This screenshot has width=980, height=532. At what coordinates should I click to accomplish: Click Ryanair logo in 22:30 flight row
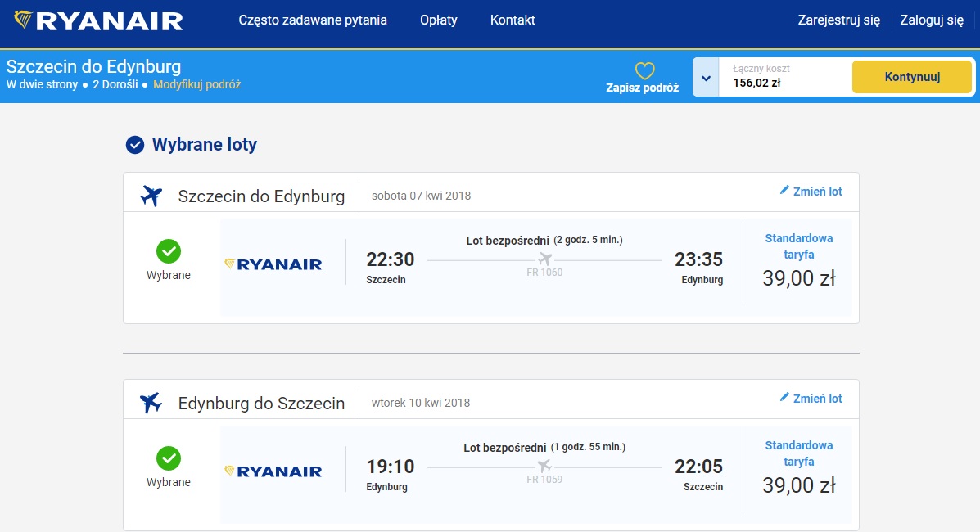[x=273, y=264]
